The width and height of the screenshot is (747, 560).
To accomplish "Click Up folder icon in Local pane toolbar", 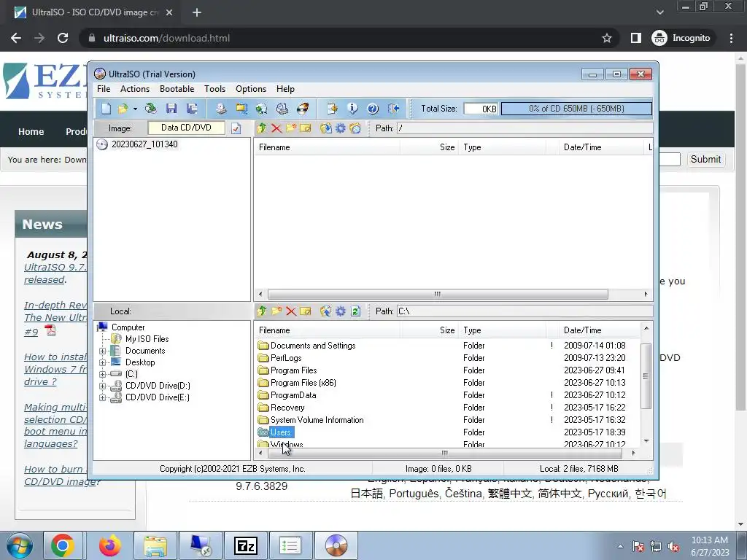I will (262, 311).
